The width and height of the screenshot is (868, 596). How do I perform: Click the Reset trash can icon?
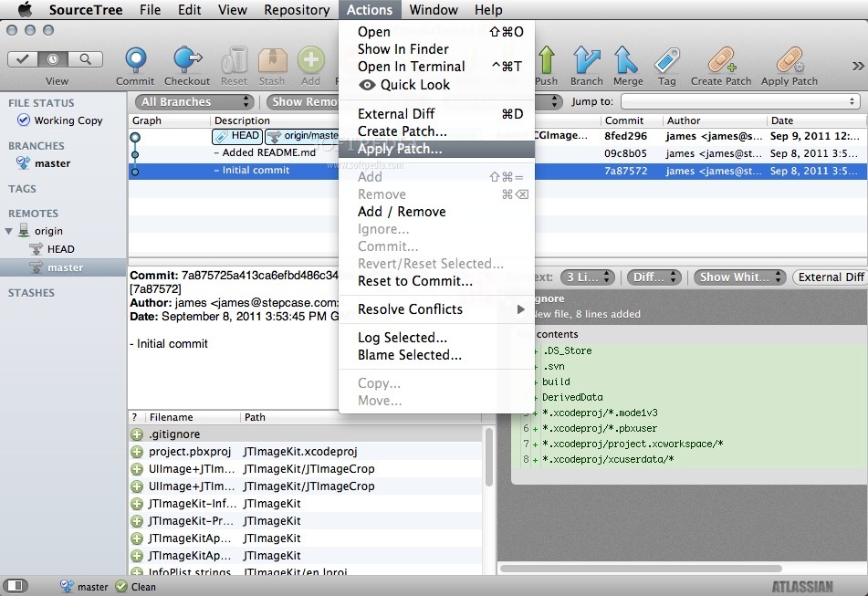click(x=235, y=59)
